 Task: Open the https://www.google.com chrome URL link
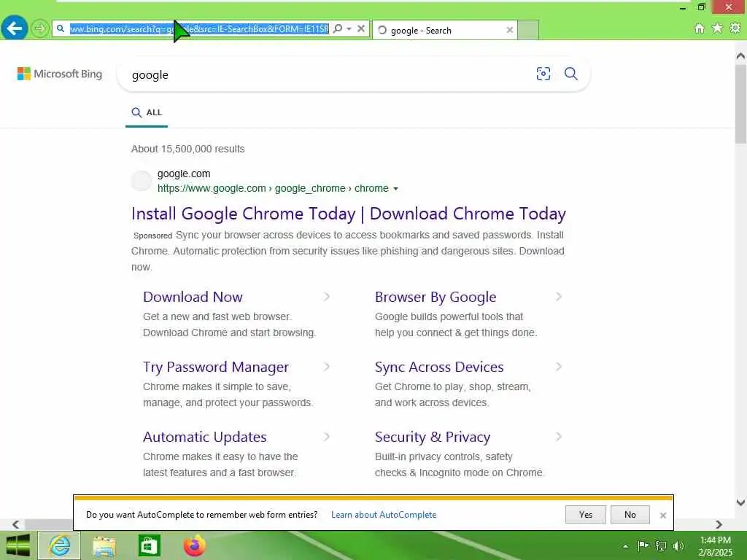point(273,189)
